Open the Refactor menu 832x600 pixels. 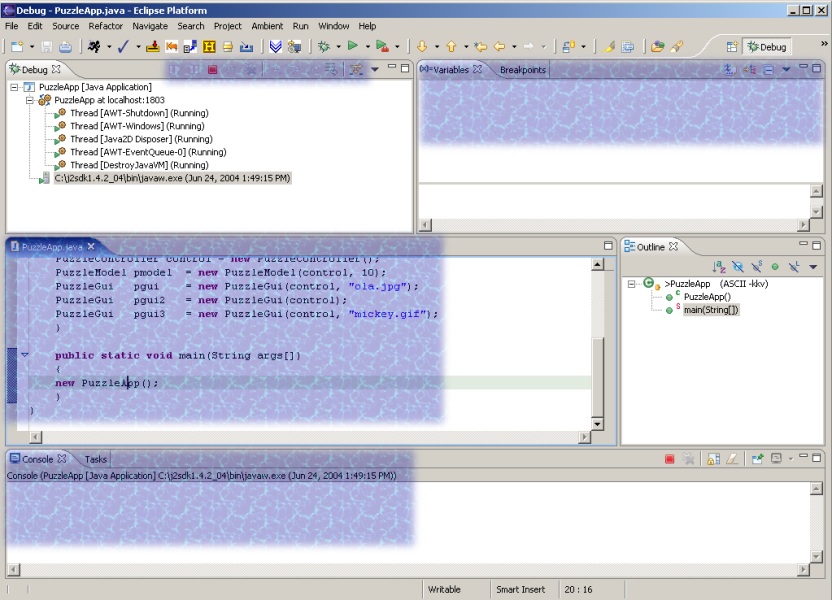click(x=105, y=26)
